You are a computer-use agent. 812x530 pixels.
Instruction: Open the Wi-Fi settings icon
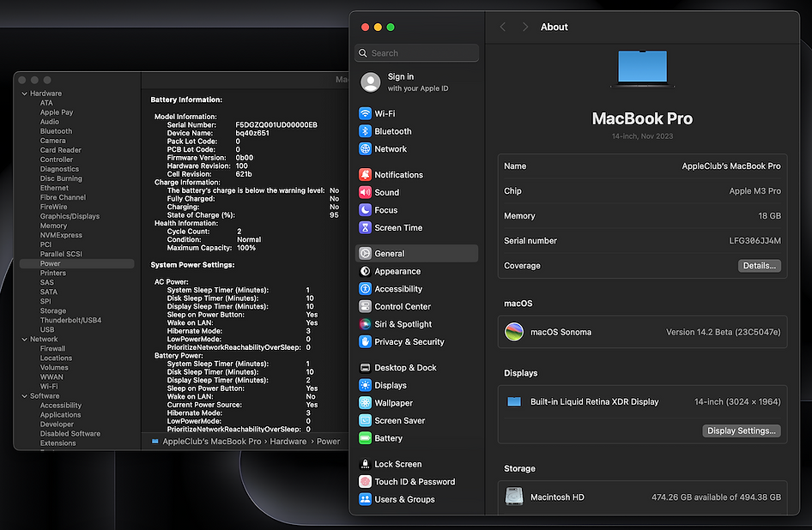(x=365, y=113)
